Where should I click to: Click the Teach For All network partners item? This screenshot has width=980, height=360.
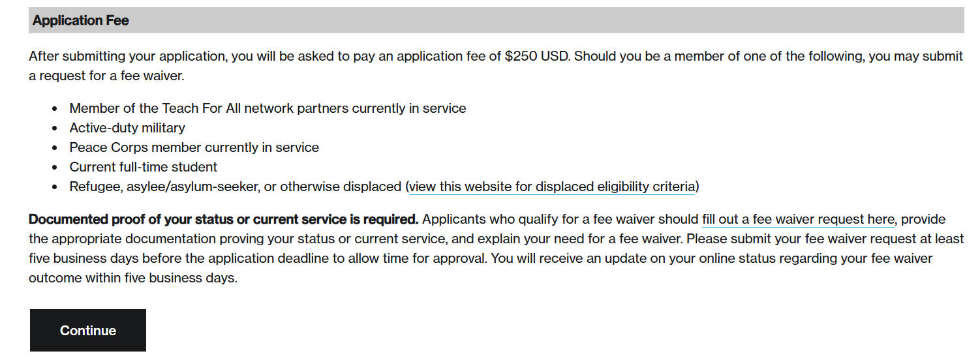268,108
